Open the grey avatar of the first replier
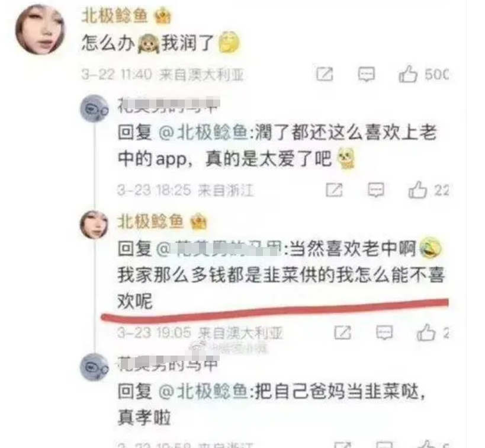485x448 pixels. (94, 108)
